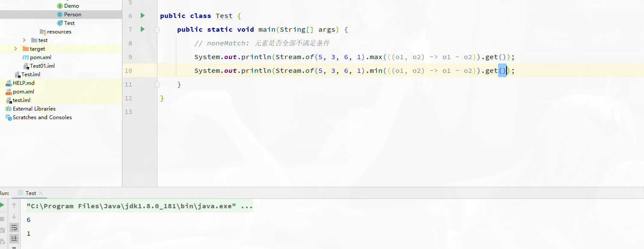644x249 pixels.
Task: Expand the test folder
Action: coord(24,40)
